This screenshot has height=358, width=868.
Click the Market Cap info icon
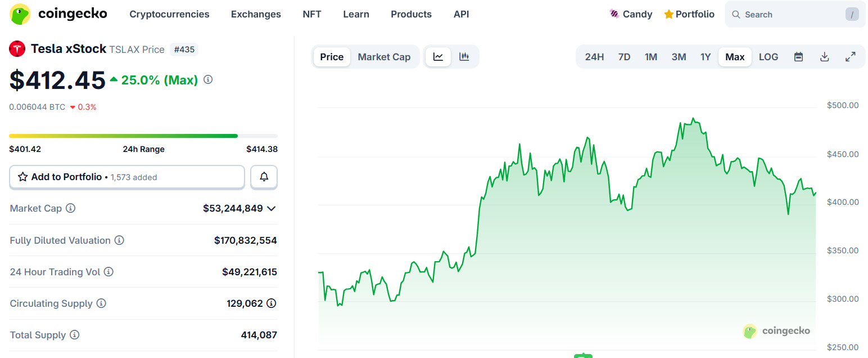[70, 208]
